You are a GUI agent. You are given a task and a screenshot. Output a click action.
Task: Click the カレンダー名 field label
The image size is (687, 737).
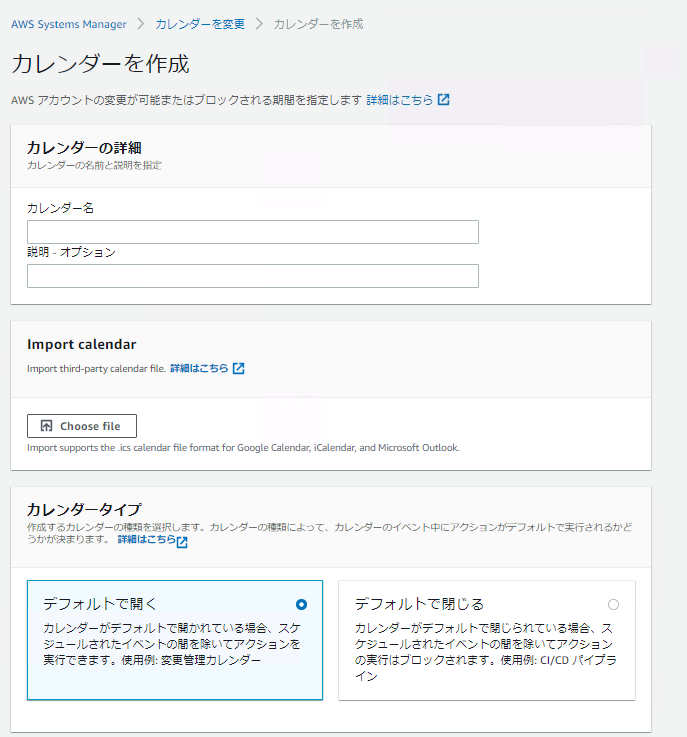pos(60,208)
